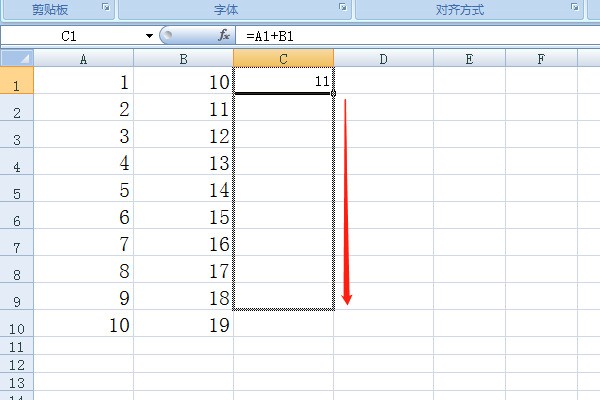Viewport: 600px width, 400px height.
Task: Select column E header
Action: click(469, 59)
